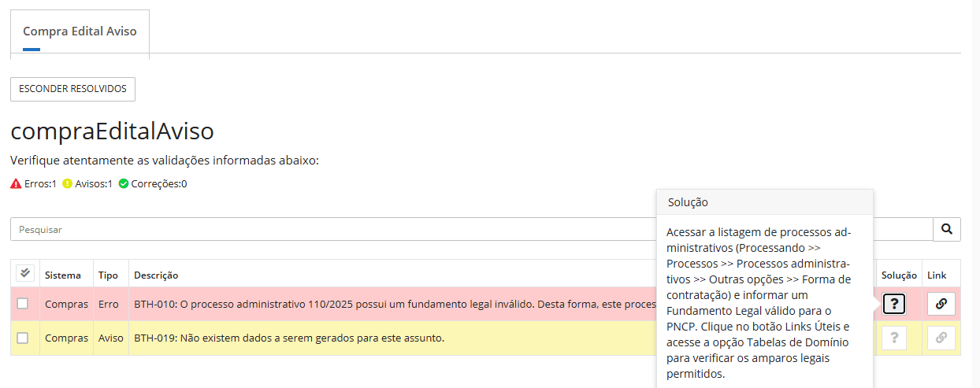This screenshot has height=388, width=980.
Task: Click the red Erros:1 warning icon
Action: [16, 183]
